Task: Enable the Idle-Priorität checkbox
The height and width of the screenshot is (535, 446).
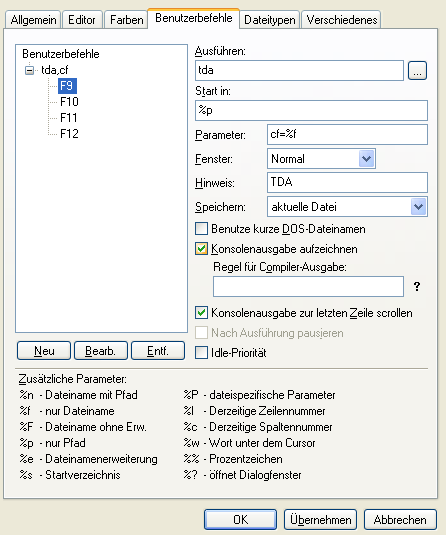Action: pos(201,352)
